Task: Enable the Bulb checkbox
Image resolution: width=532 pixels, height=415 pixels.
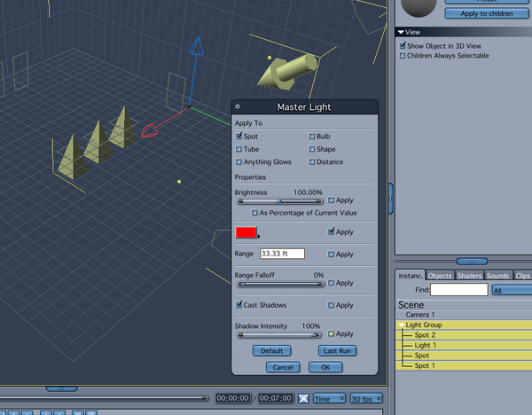Action: [x=312, y=136]
